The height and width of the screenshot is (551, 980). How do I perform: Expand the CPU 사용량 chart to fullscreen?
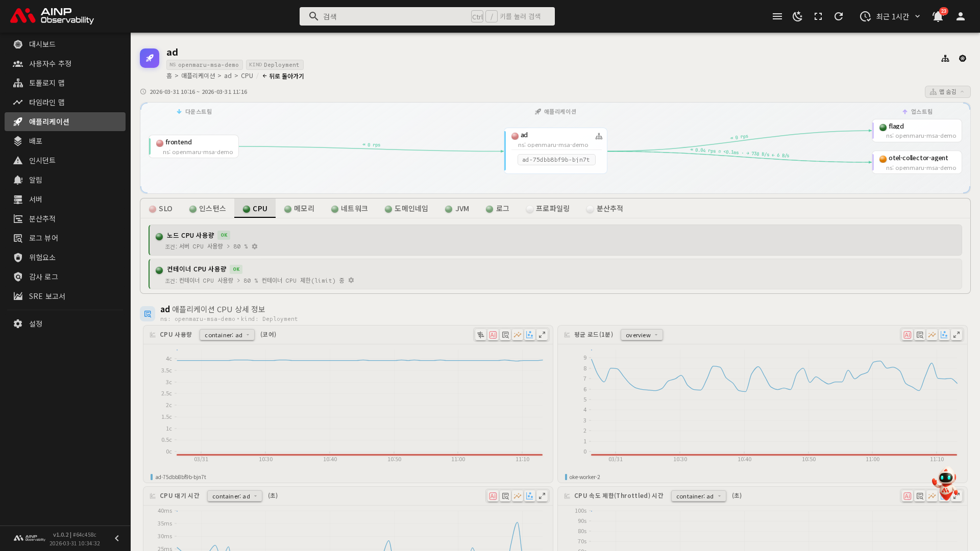point(542,335)
